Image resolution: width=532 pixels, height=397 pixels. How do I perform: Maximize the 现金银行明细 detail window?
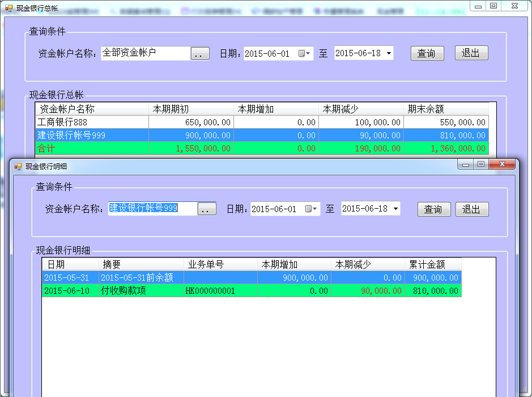(481, 164)
